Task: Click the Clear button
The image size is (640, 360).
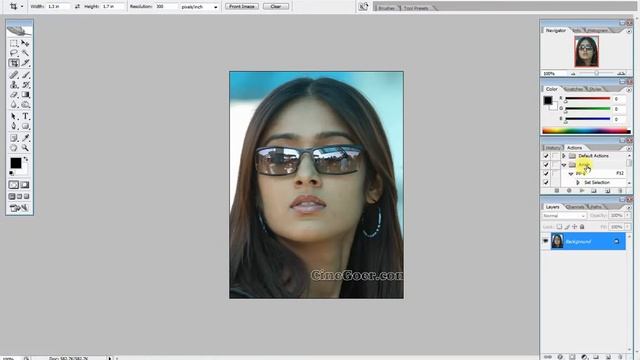Action: [276, 7]
